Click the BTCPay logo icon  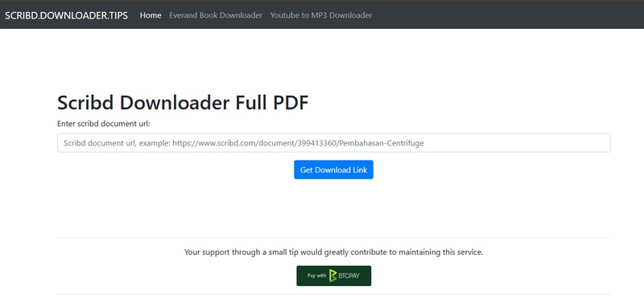click(332, 276)
